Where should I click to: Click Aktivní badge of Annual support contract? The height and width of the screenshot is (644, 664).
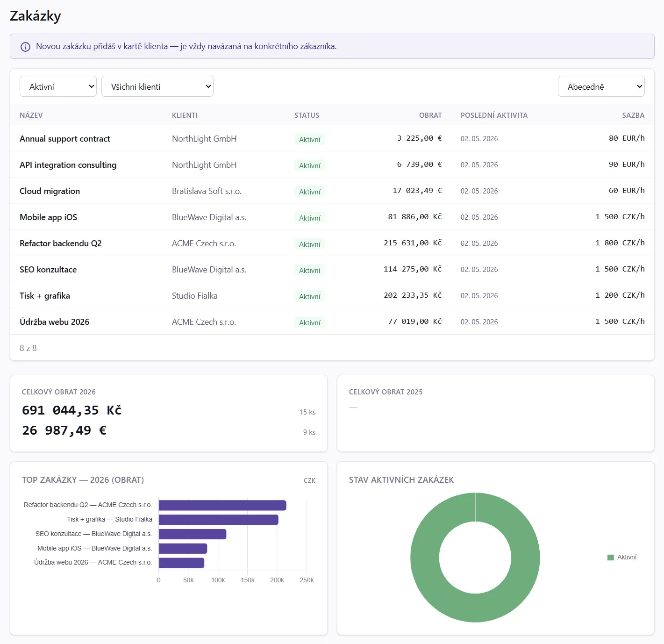[309, 139]
